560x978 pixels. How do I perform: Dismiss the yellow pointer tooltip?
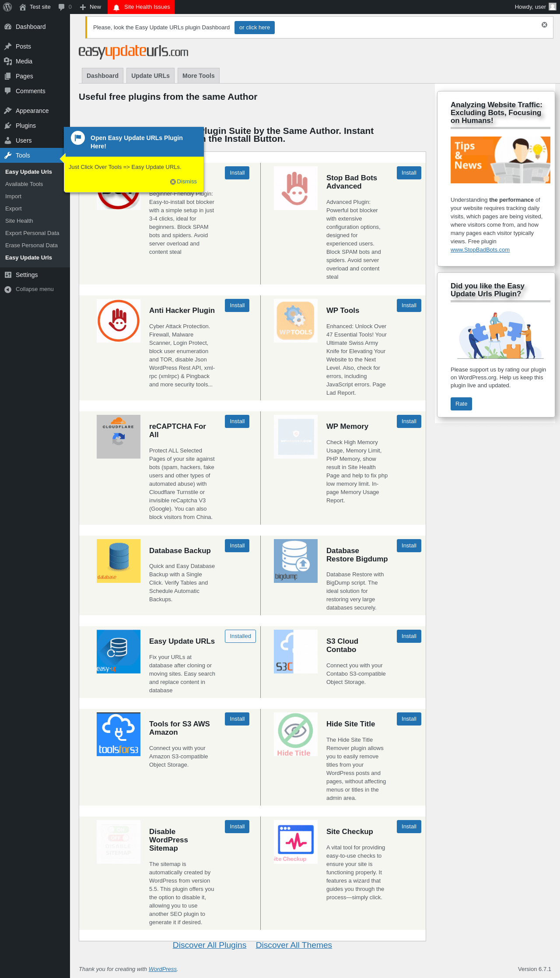click(184, 182)
